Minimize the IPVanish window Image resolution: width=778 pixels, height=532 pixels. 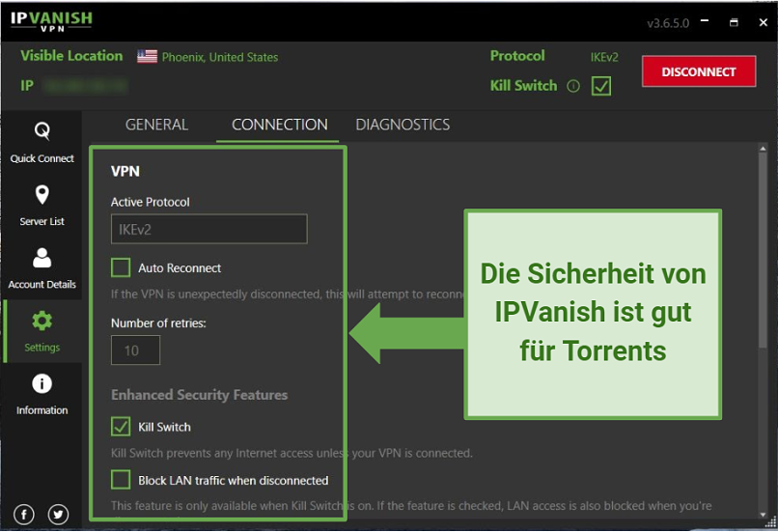tap(705, 22)
